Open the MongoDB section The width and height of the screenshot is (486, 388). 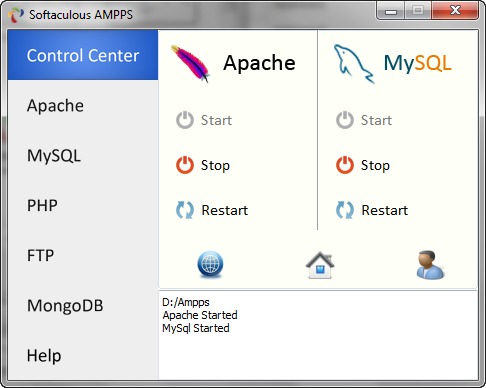click(x=83, y=305)
